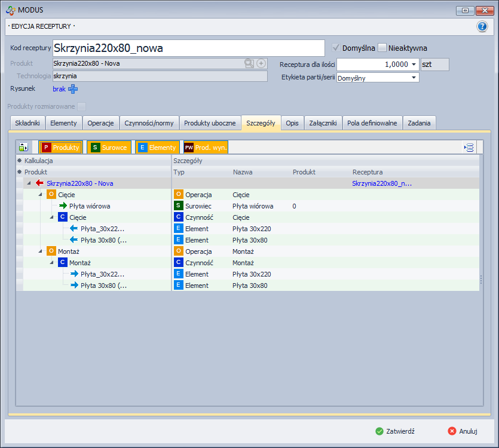Toggle the Produkty filter button
This screenshot has width=499, height=448.
60,148
